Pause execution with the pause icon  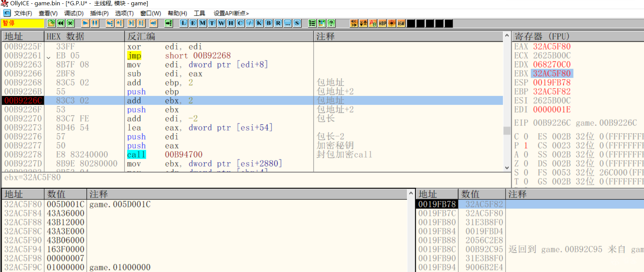tap(95, 23)
